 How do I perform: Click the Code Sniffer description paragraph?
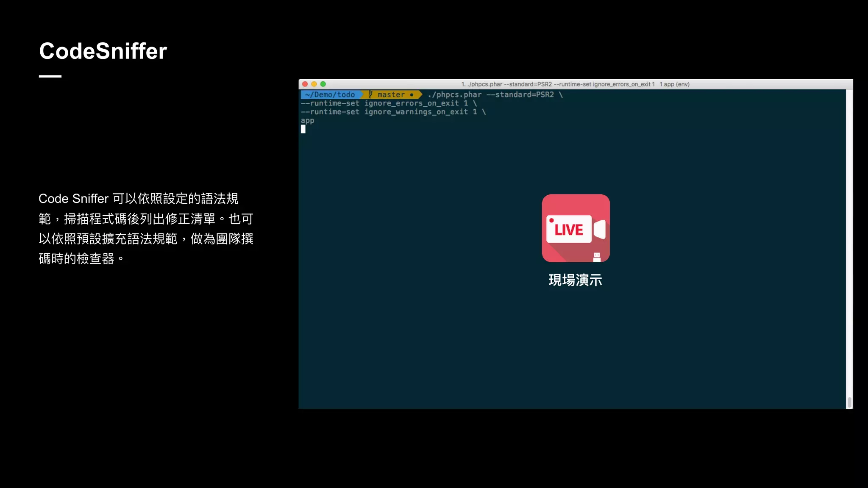click(x=146, y=228)
